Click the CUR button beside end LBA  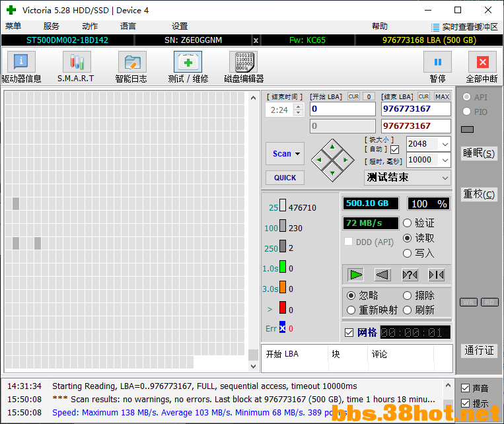pos(423,96)
